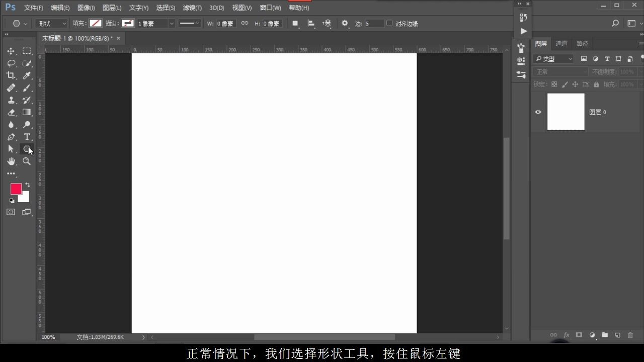Filter layers by adjustment layers icon

596,59
